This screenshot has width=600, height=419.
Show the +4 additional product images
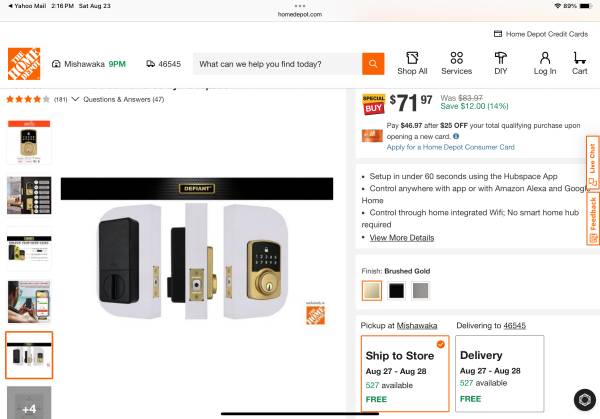coord(29,405)
